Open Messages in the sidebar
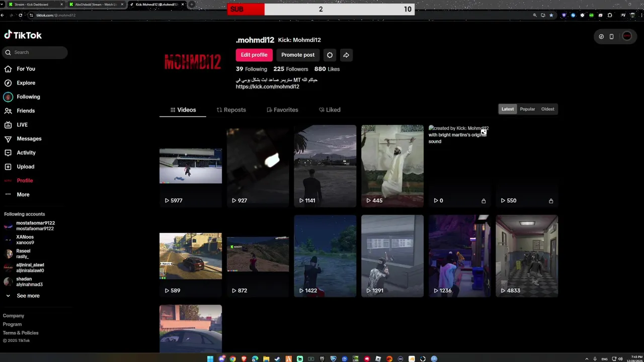 pyautogui.click(x=29, y=139)
